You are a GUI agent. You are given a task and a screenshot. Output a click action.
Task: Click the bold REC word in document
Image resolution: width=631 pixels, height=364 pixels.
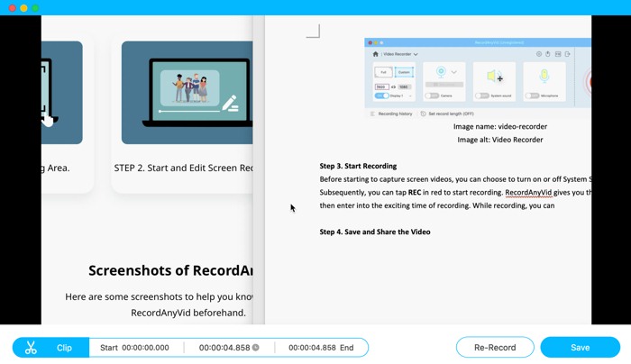tap(415, 192)
